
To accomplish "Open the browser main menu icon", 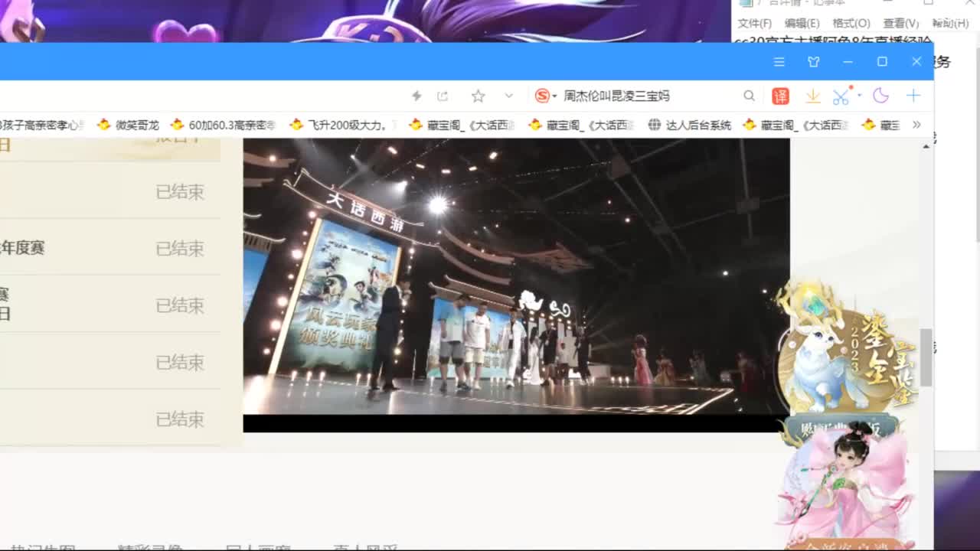I will 779,62.
